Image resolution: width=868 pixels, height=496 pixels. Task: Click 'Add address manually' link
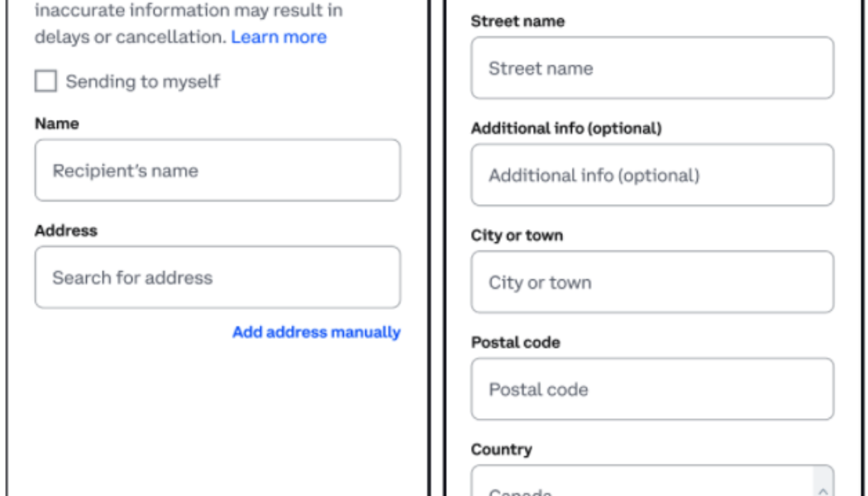[x=316, y=332]
